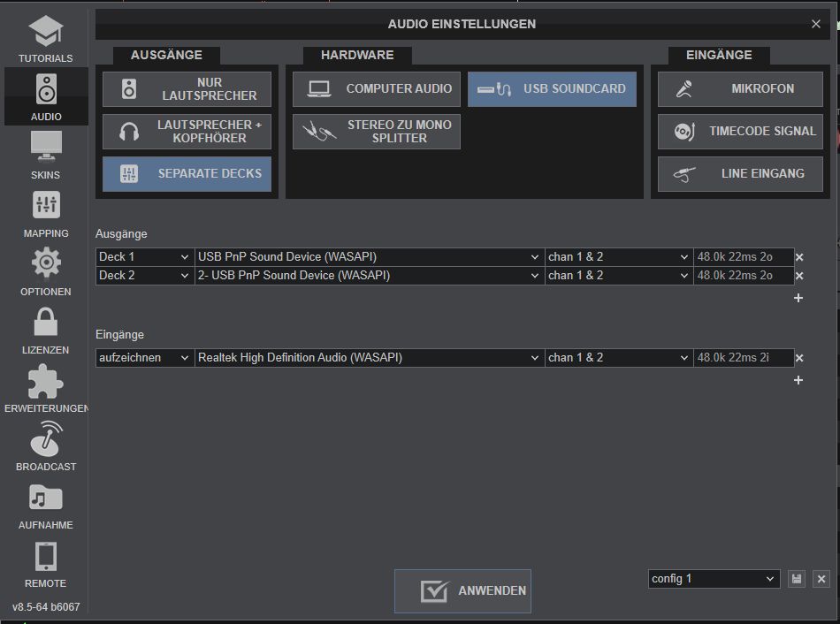Open the 2- USB PnP Sound Device dropdown
This screenshot has height=624, width=840.
[369, 275]
